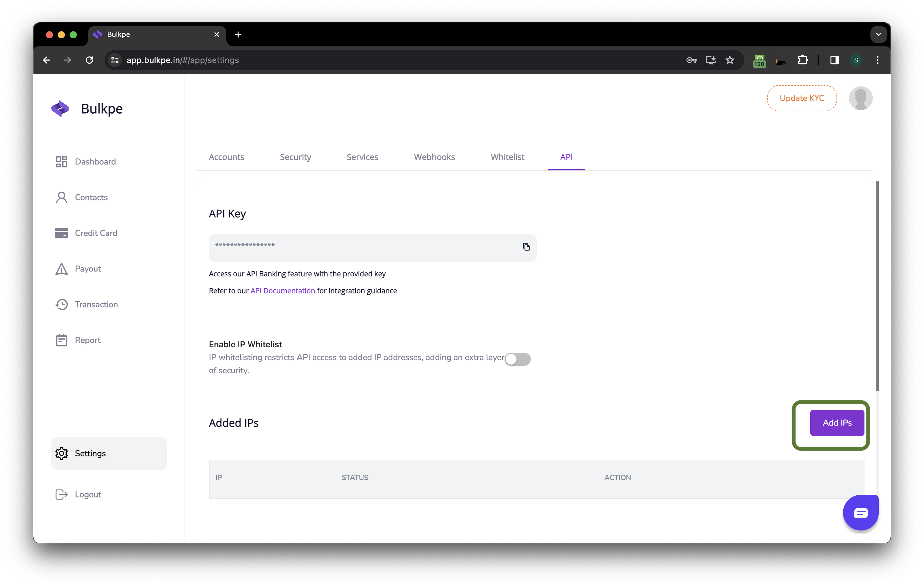Bookmark page with the star icon
Screen dimensions: 924x587
(729, 60)
